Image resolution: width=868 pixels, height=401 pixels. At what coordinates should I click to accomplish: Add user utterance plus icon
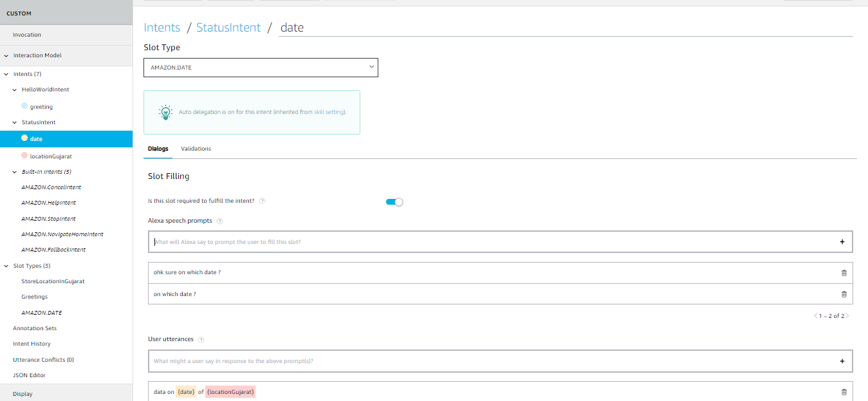[x=842, y=361]
